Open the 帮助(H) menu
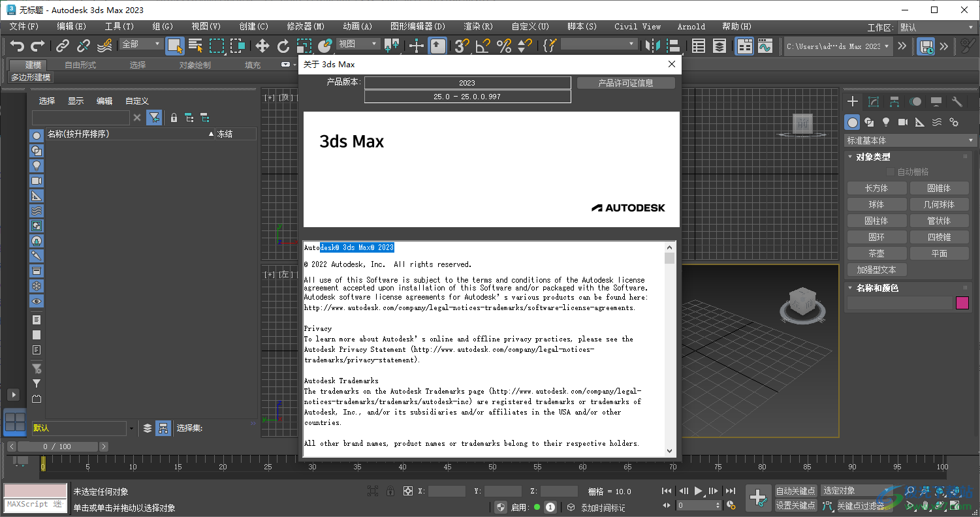The image size is (980, 517). [x=736, y=27]
